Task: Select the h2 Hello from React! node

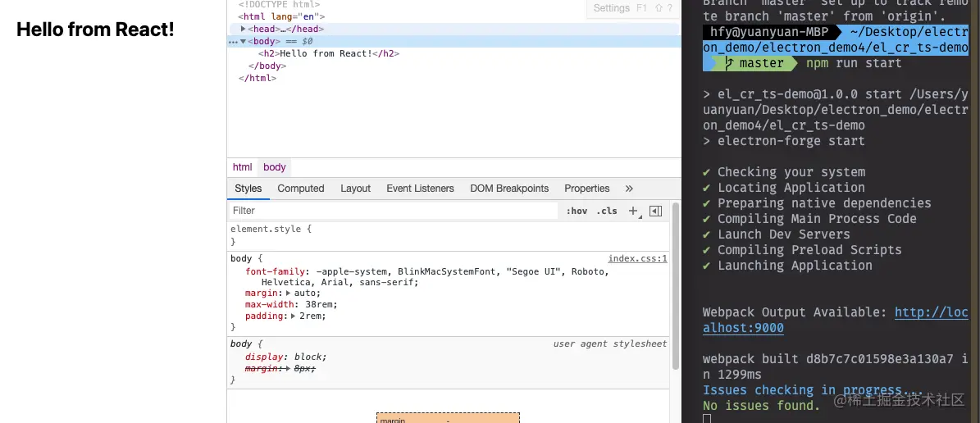Action: point(329,54)
